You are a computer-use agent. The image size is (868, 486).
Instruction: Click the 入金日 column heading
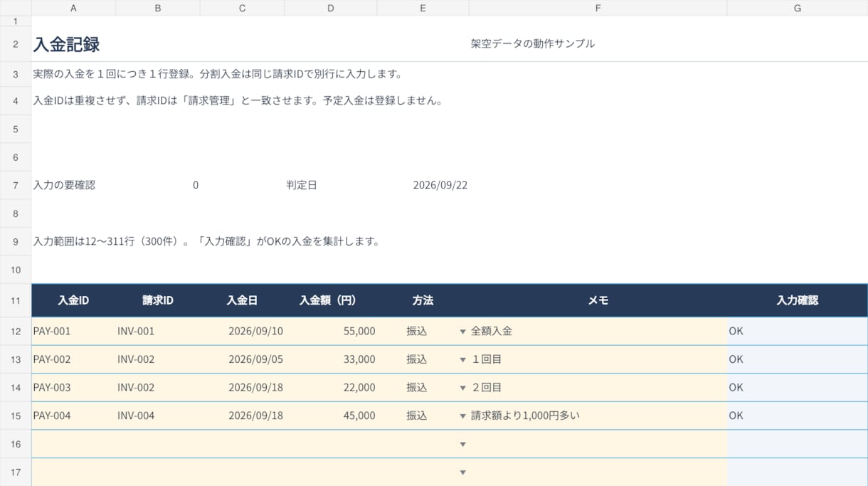[x=243, y=300]
